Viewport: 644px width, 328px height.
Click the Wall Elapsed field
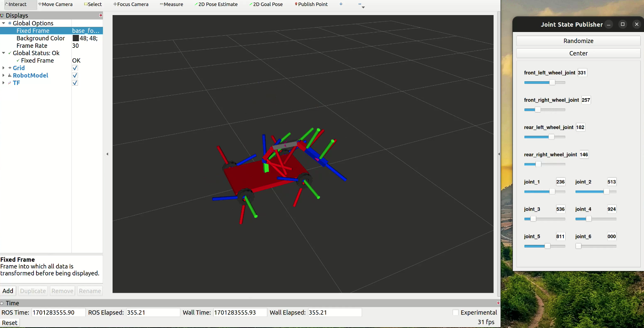point(335,313)
